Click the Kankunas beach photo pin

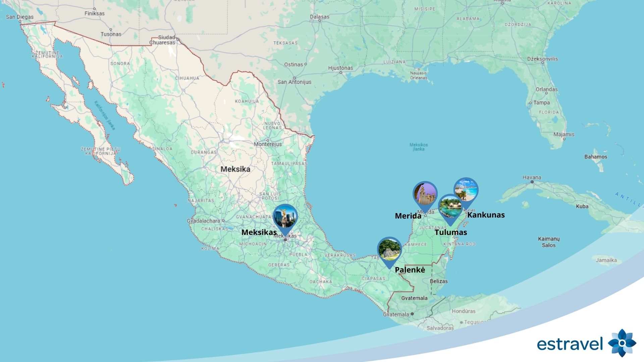point(466,190)
